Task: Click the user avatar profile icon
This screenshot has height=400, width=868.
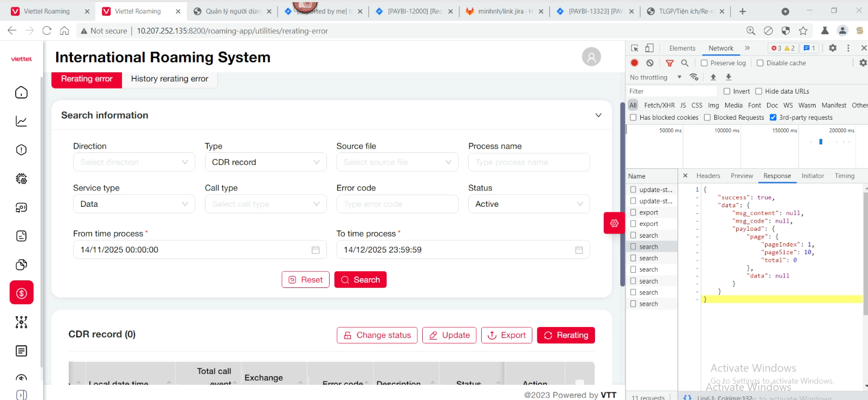Action: (591, 57)
